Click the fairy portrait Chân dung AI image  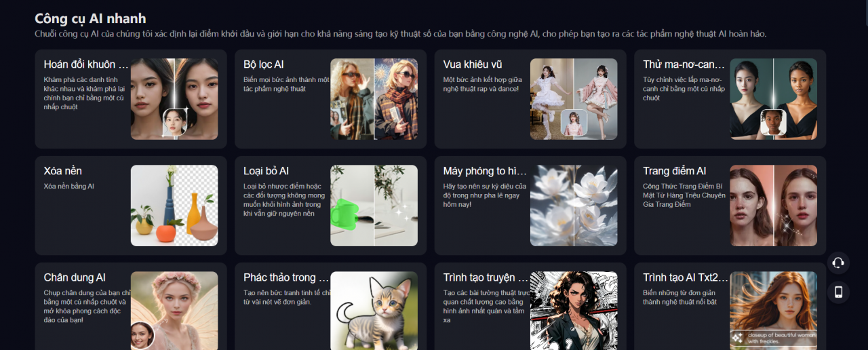[x=174, y=311]
